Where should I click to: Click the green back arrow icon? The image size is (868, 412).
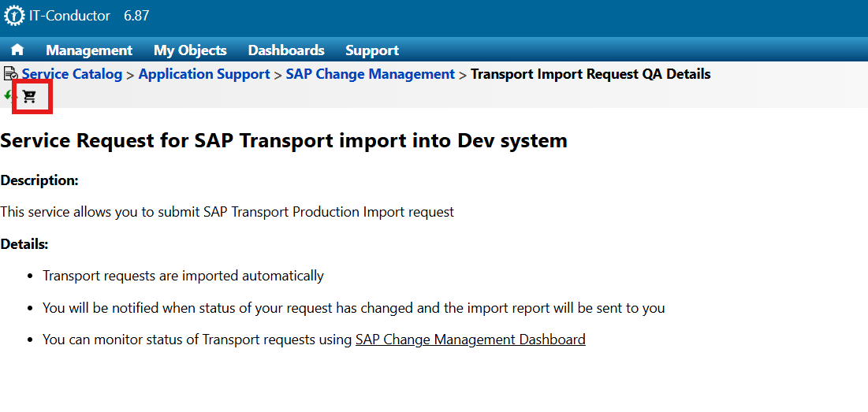[x=8, y=95]
